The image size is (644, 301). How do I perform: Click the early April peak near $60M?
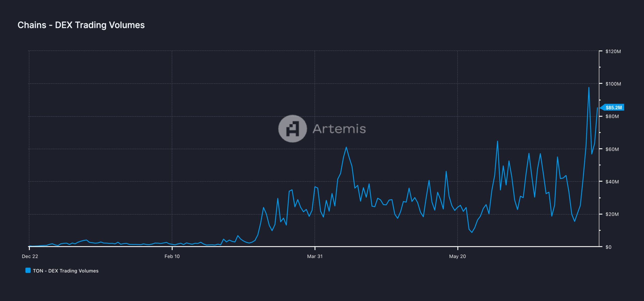point(346,147)
